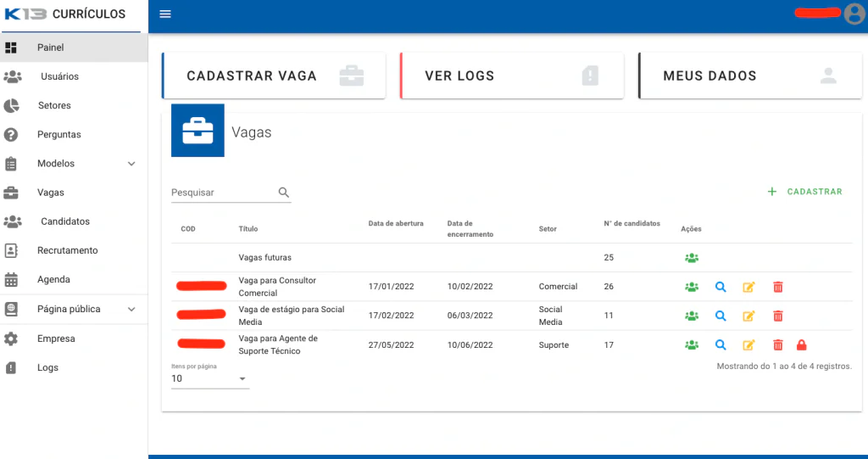Edit the Agente de Suporte Técnico vacancy
The width and height of the screenshot is (868, 459).
[748, 345]
